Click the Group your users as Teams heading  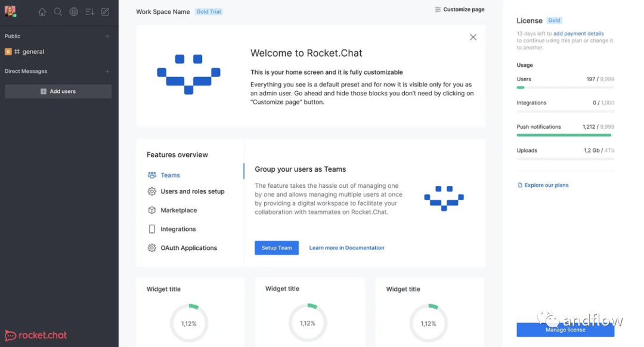(300, 169)
